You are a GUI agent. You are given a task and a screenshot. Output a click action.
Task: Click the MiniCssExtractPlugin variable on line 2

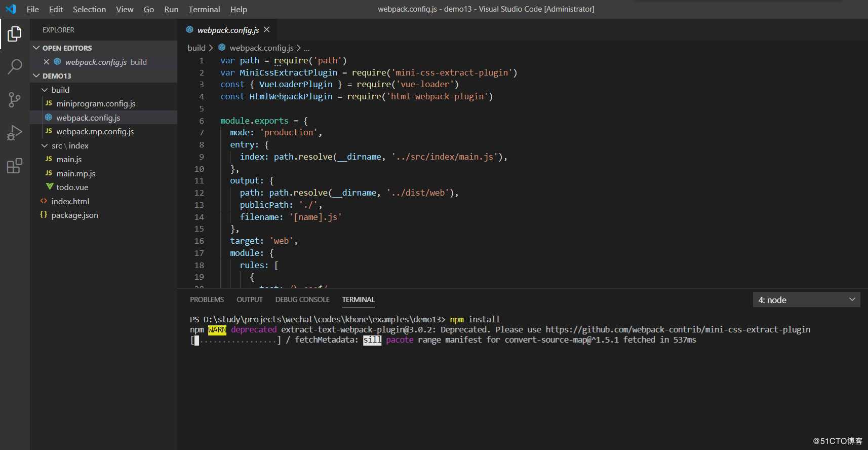[x=288, y=72]
